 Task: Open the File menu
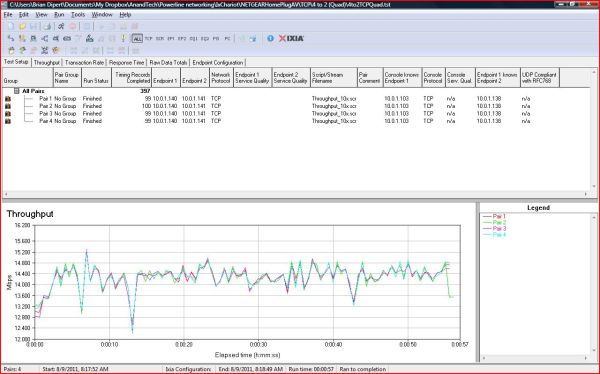point(8,15)
